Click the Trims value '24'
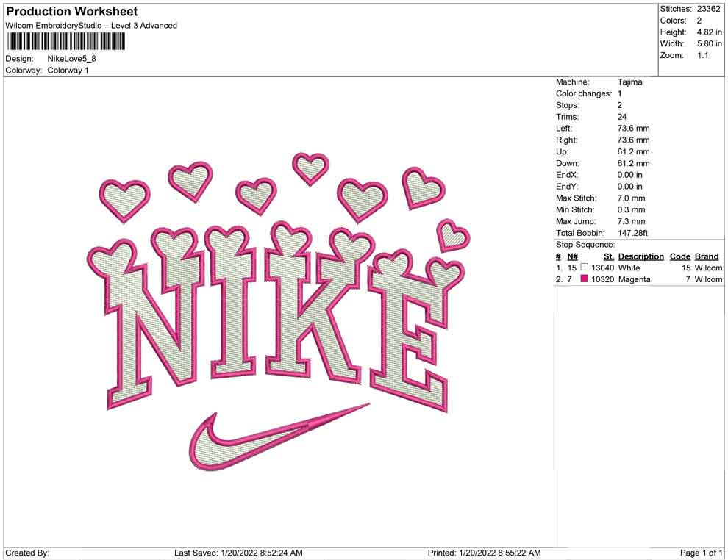728x560 pixels. 621,117
